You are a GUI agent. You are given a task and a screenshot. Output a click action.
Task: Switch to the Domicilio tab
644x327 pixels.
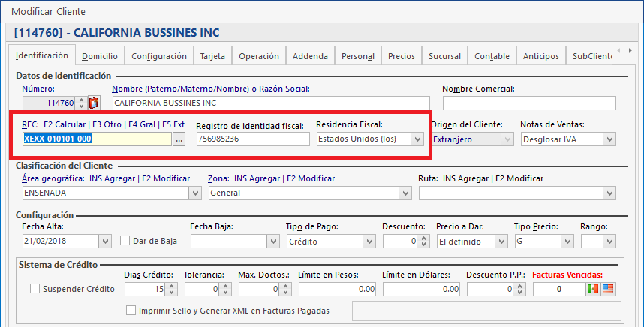pyautogui.click(x=99, y=56)
